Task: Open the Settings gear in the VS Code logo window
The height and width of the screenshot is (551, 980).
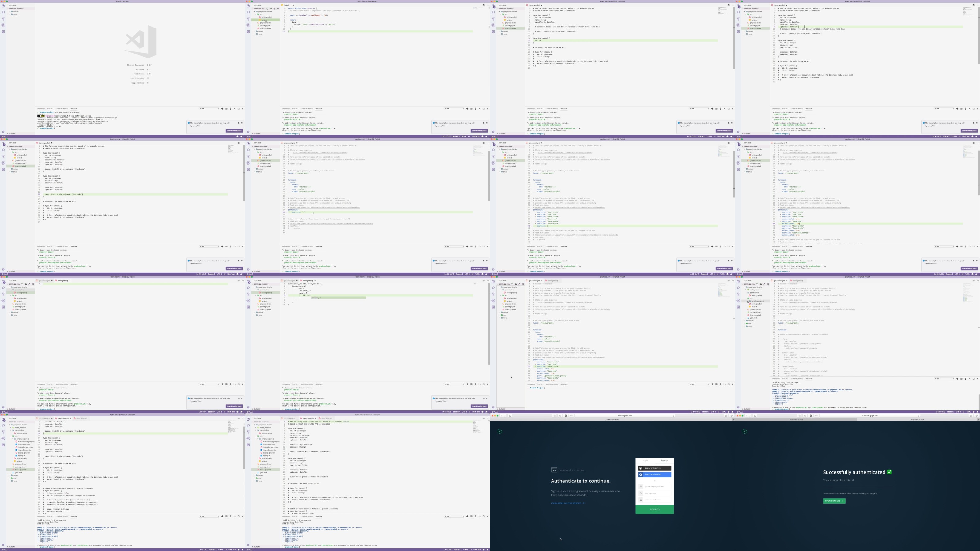Action: pyautogui.click(x=3, y=132)
